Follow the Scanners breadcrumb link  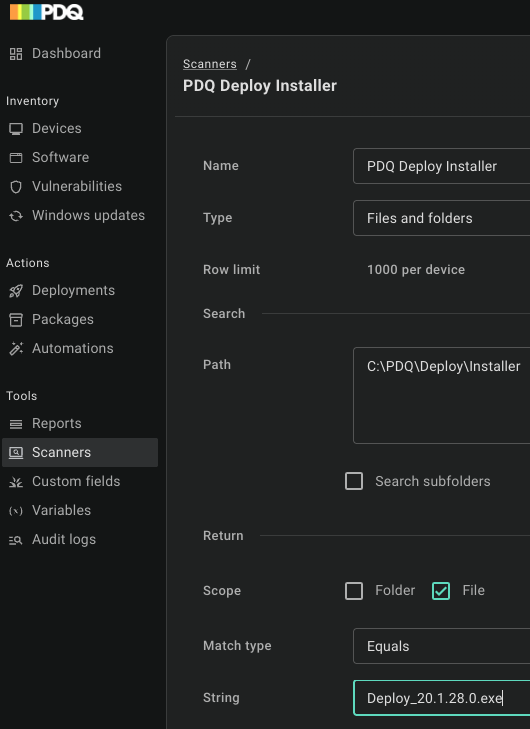tap(210, 64)
